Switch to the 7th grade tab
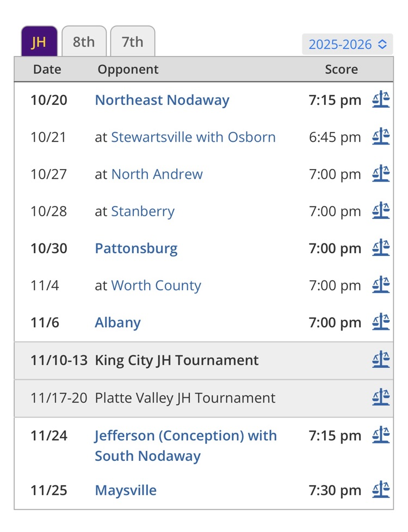 tap(132, 42)
